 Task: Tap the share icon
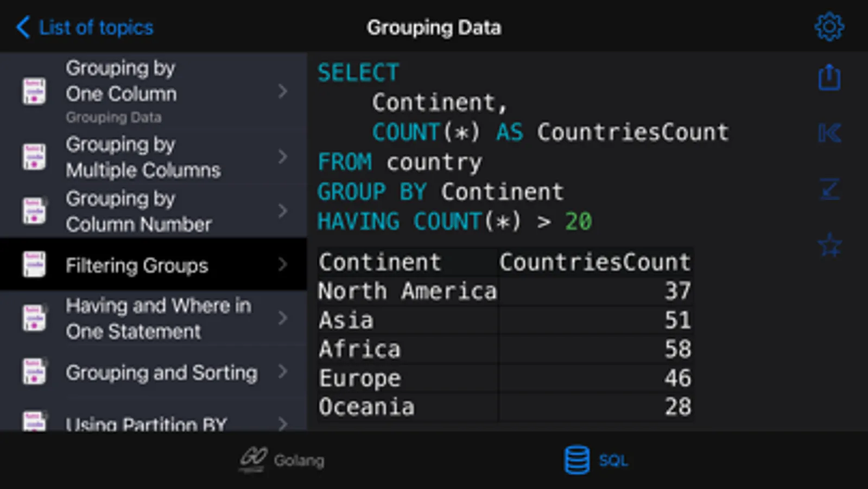829,77
